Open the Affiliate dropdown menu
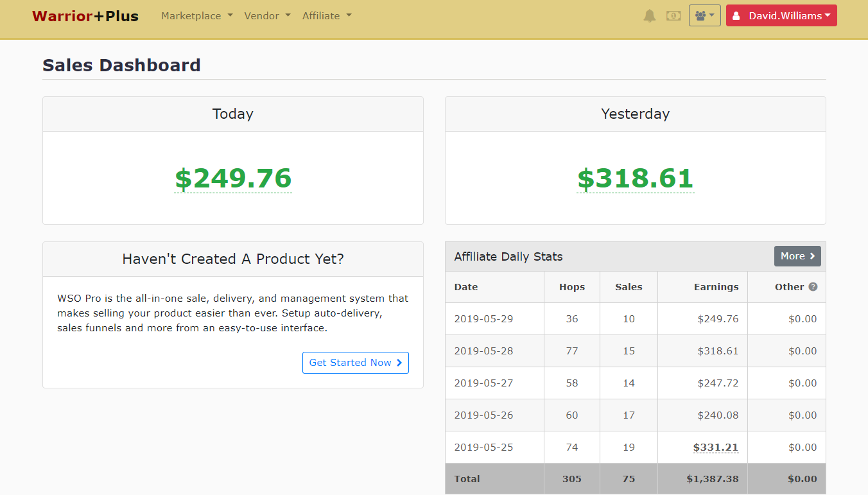 pyautogui.click(x=327, y=16)
